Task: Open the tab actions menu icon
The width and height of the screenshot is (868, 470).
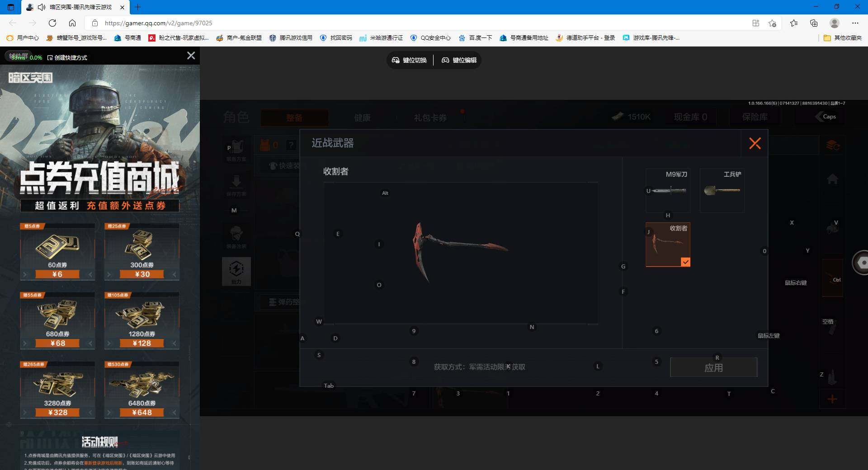Action: [11, 7]
